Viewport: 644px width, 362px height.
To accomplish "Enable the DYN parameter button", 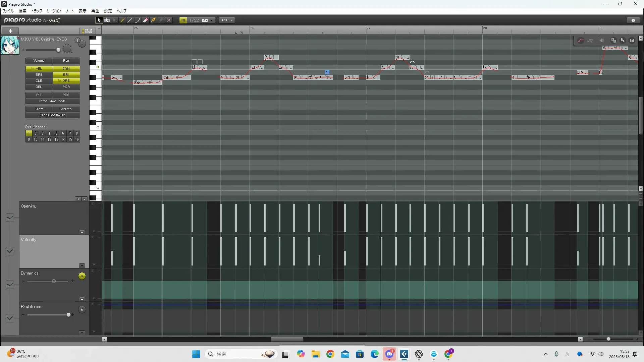I will pyautogui.click(x=66, y=68).
